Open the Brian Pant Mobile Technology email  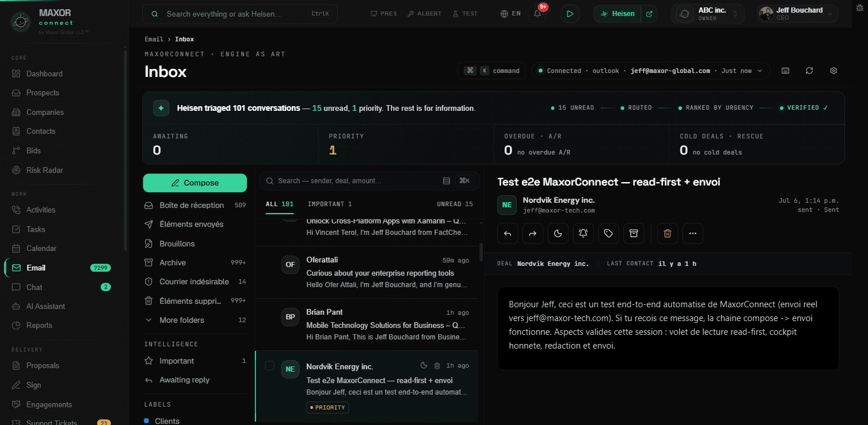[367, 324]
